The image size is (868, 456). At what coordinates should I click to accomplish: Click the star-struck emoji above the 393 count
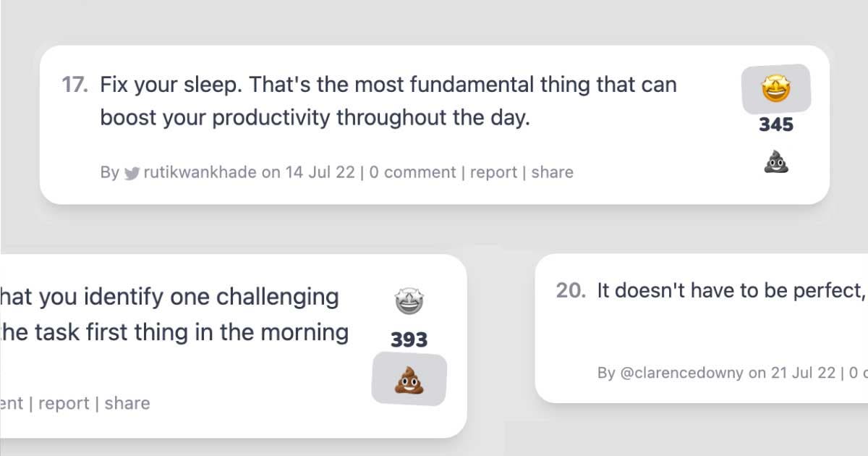pos(409,300)
